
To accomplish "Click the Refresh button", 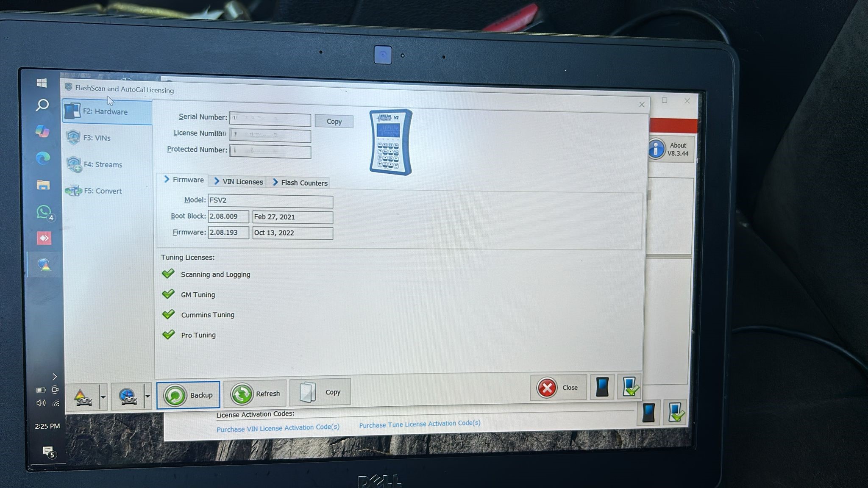I will (256, 394).
